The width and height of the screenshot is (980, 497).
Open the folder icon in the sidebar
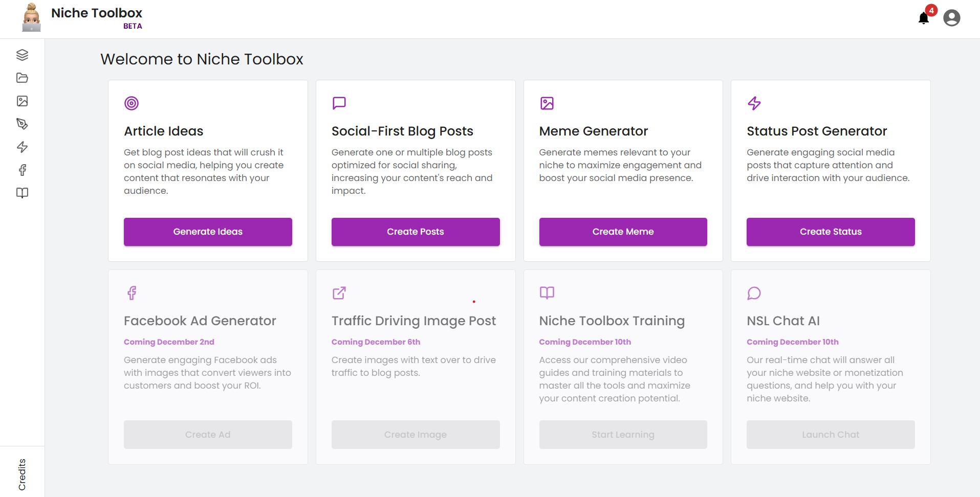click(x=21, y=78)
